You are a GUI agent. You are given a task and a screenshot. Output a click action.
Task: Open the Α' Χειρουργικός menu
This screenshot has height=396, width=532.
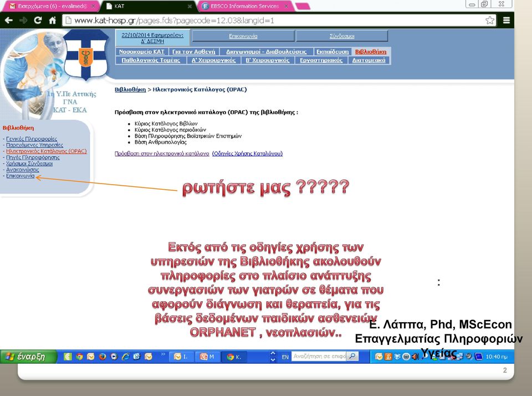pos(214,60)
